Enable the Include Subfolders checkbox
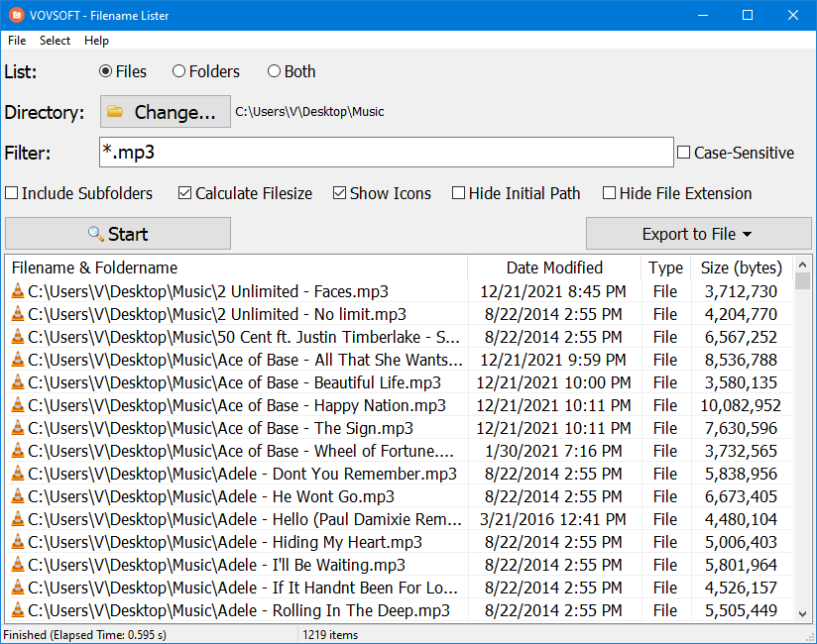The height and width of the screenshot is (644, 817). click(12, 193)
